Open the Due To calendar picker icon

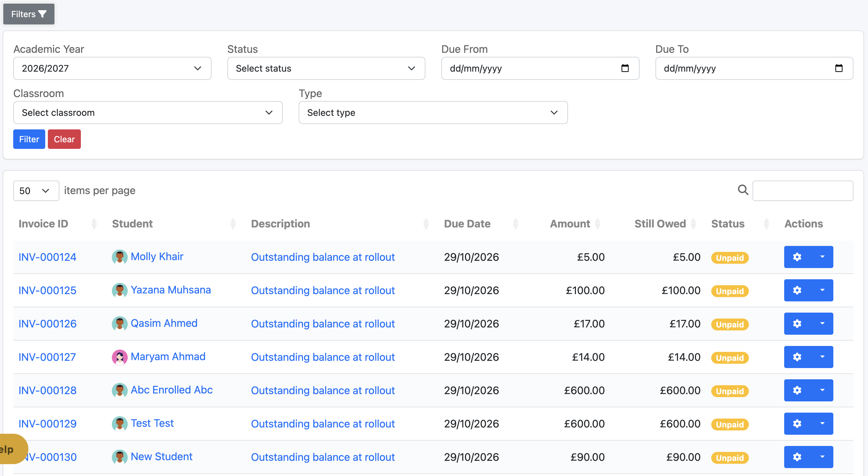click(839, 68)
